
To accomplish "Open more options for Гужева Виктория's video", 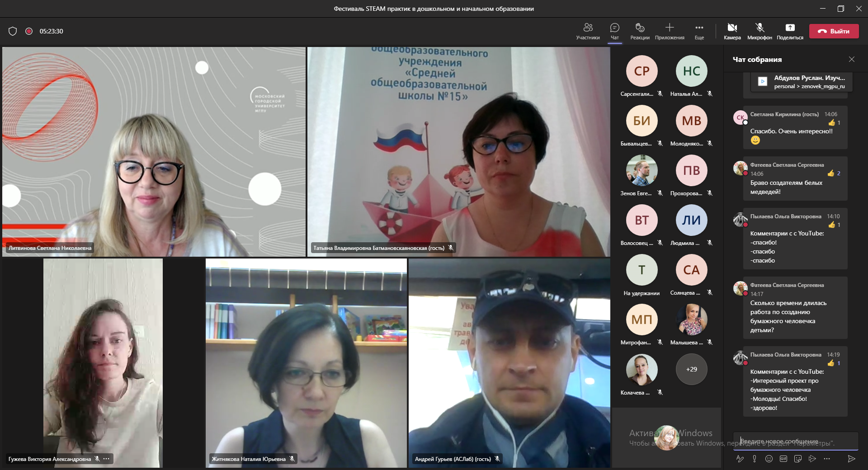I will point(106,459).
